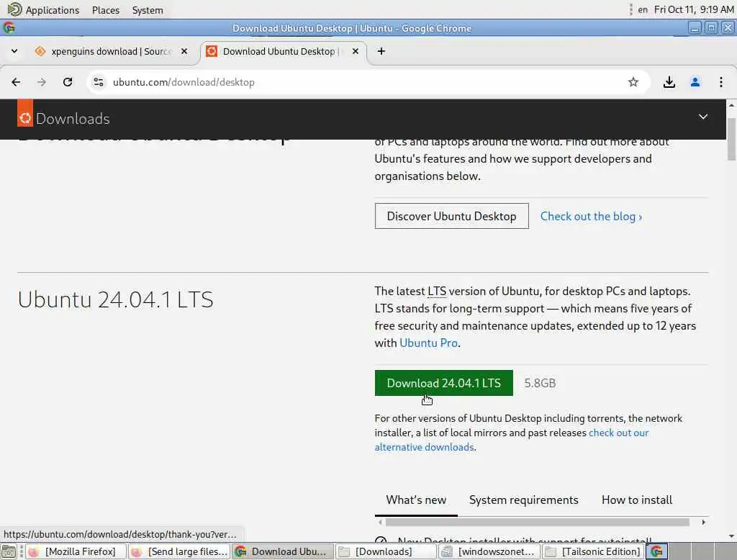Open the alternative downloads link
The image size is (737, 560).
click(424, 447)
